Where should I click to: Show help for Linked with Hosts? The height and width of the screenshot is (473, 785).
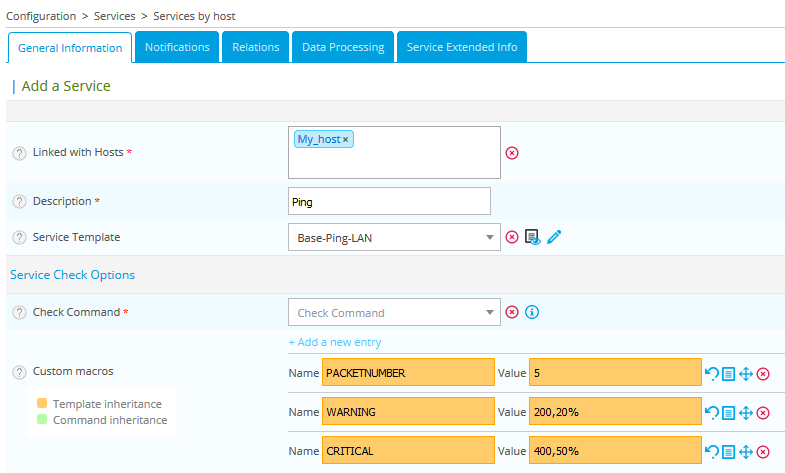[x=19, y=153]
